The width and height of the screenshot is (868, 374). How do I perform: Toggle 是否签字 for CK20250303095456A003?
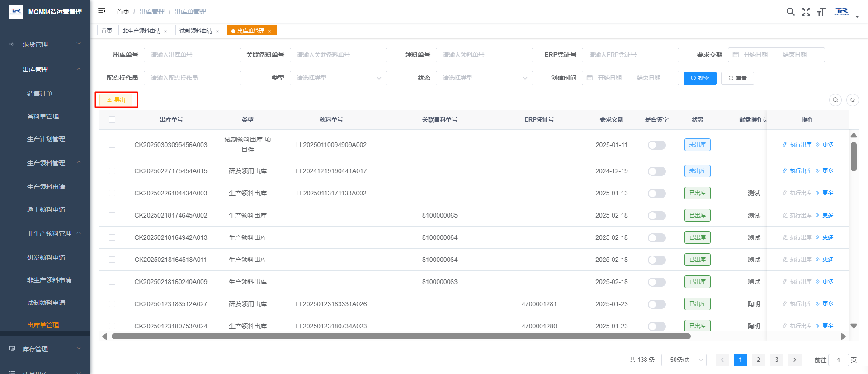(x=656, y=145)
